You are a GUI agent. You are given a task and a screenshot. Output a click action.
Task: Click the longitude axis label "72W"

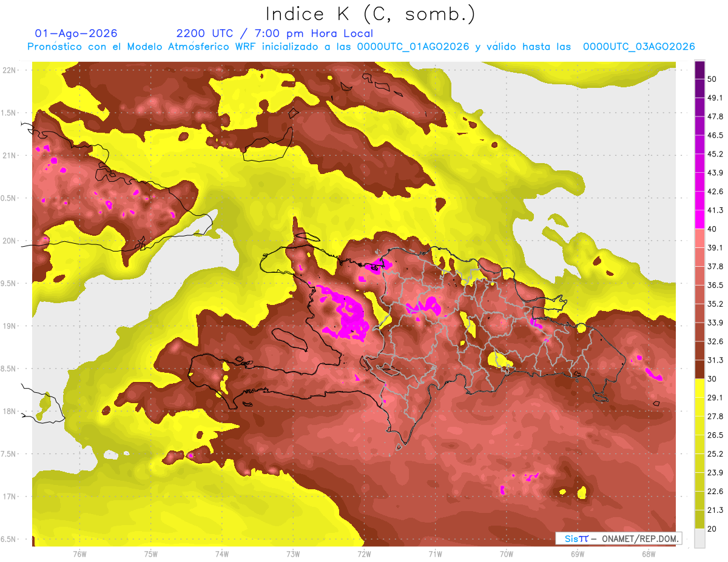tap(364, 554)
